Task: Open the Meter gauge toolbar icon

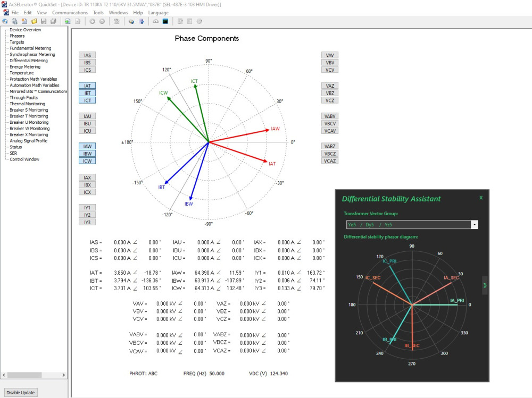Action: coord(156,21)
